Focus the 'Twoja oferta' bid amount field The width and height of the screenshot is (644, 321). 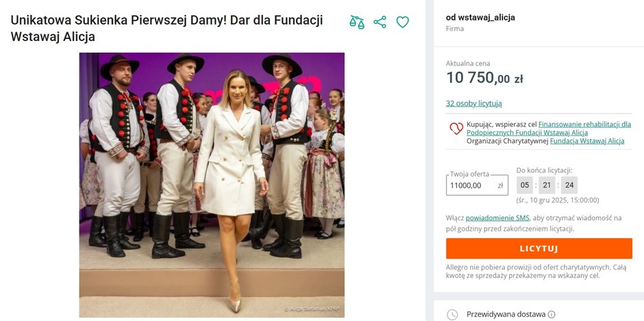[472, 185]
